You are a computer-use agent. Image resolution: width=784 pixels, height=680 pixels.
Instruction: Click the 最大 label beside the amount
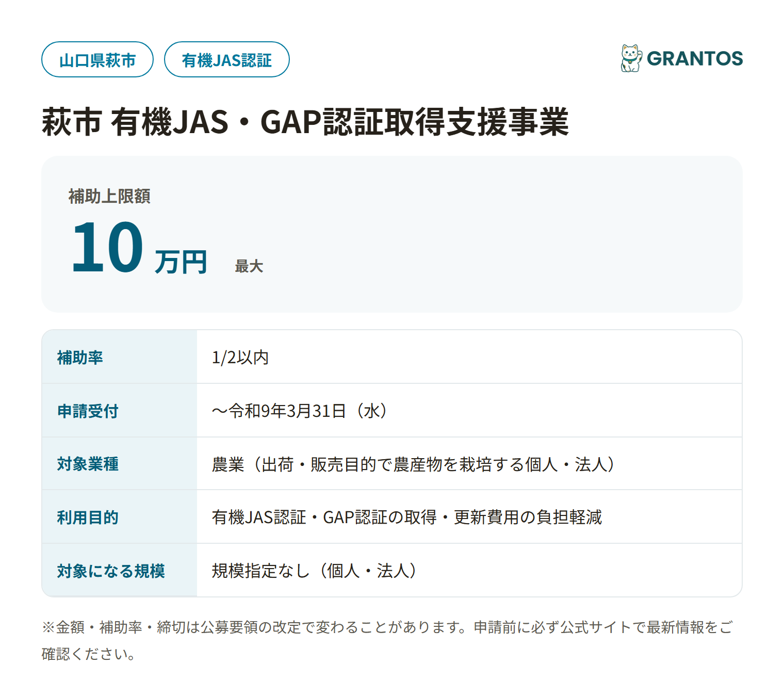(249, 266)
